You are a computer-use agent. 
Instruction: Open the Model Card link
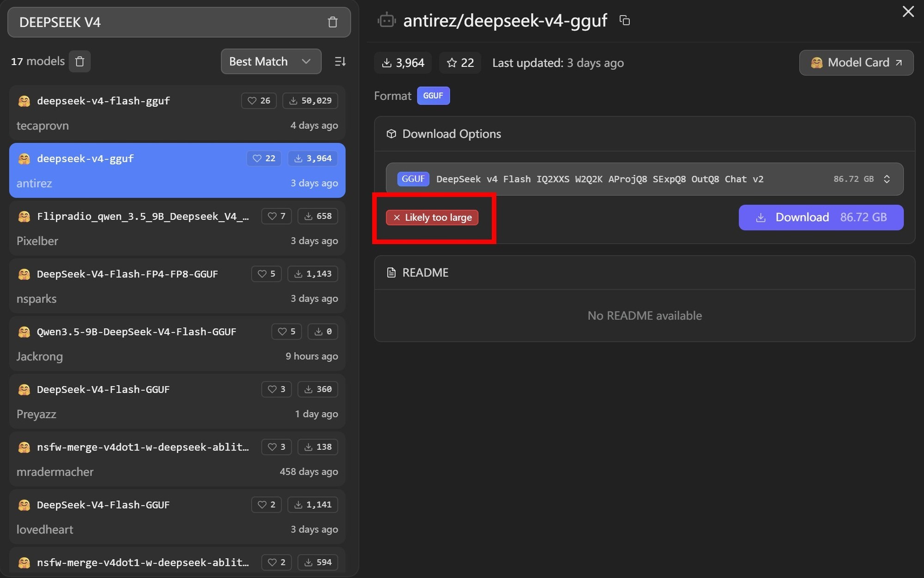[856, 63]
